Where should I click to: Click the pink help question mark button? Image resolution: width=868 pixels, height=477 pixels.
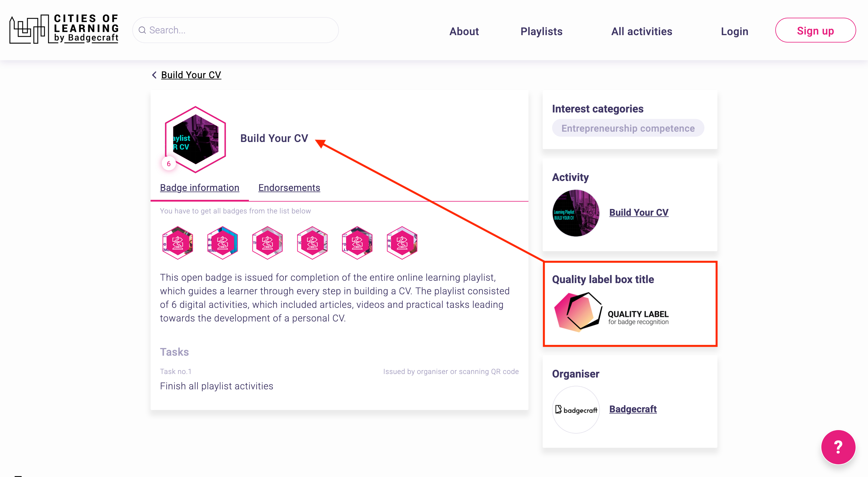coord(838,447)
